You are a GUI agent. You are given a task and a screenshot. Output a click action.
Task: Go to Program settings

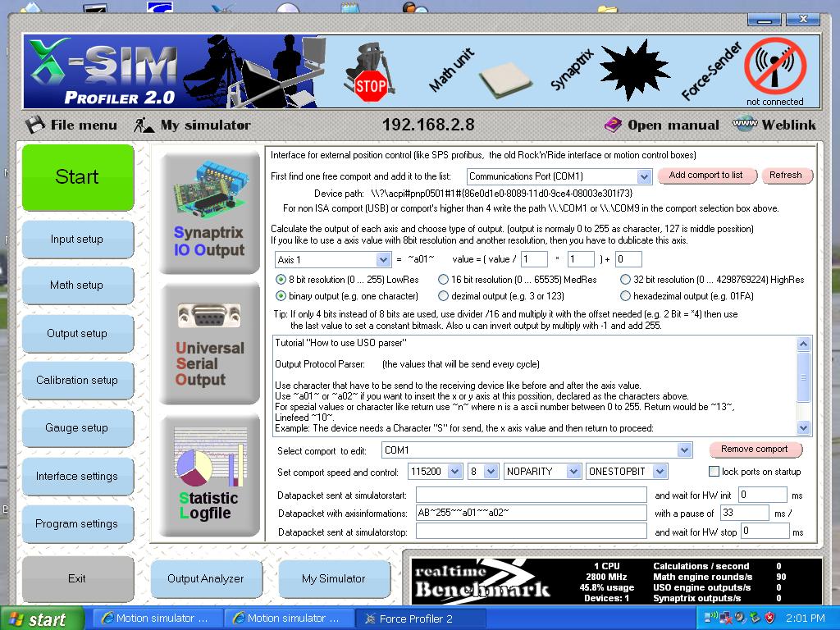(77, 523)
